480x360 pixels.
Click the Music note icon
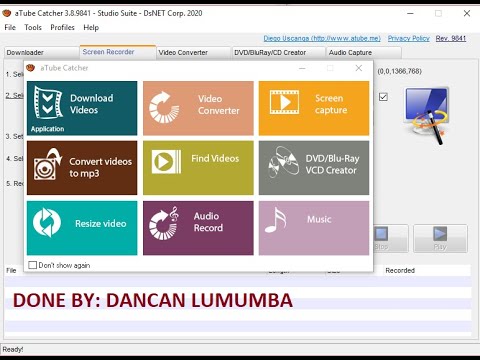275,220
